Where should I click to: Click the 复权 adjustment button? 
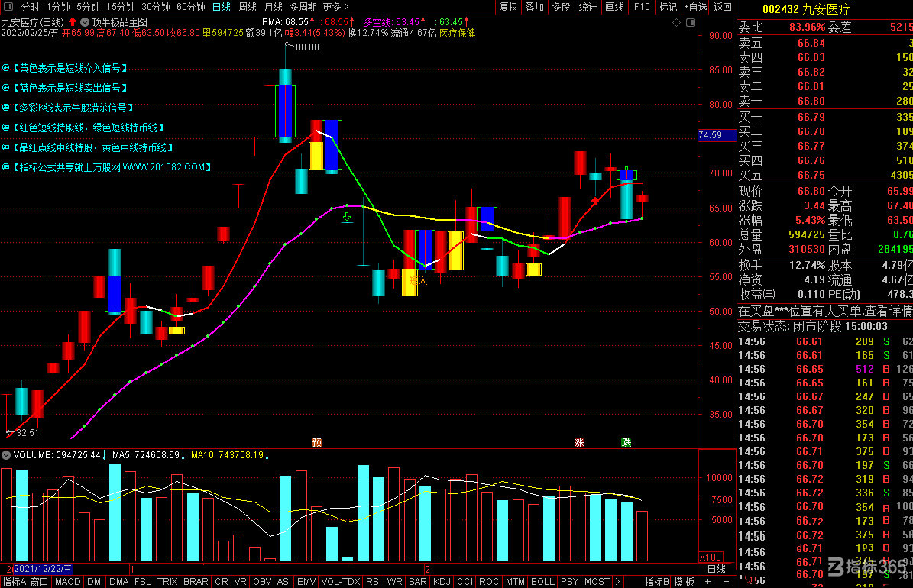pos(508,7)
